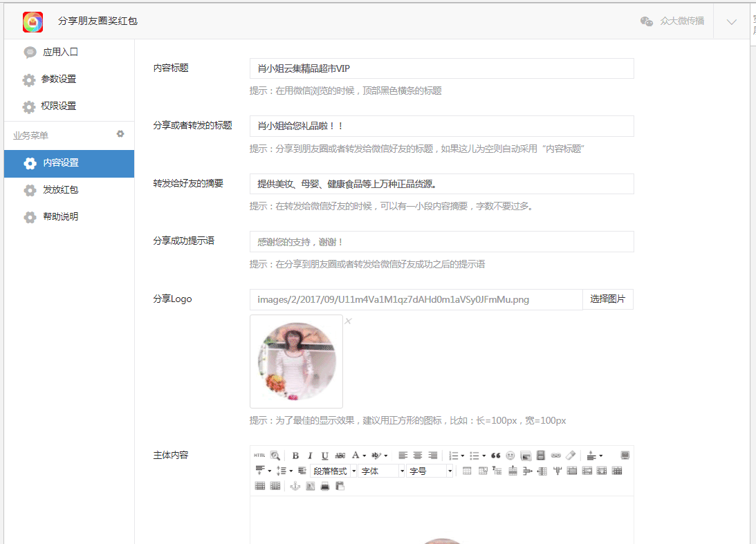The width and height of the screenshot is (756, 544).
Task: Click 分享或者转发的标题 input field
Action: click(442, 126)
